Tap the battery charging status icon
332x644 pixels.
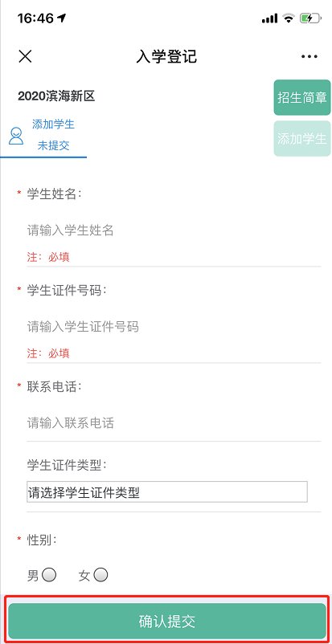tap(309, 18)
